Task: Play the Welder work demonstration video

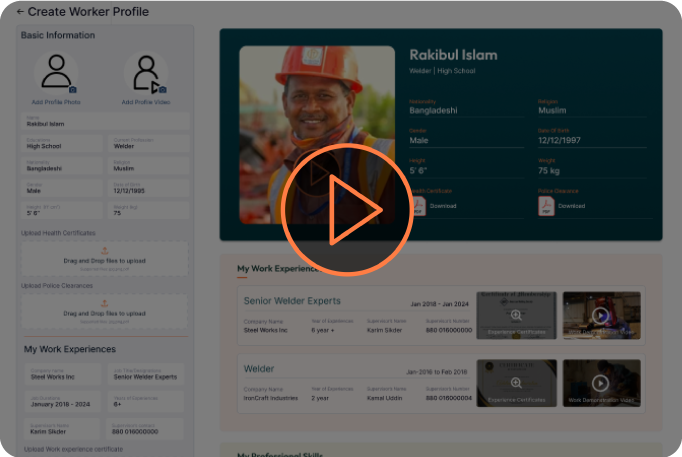Action: [x=600, y=383]
